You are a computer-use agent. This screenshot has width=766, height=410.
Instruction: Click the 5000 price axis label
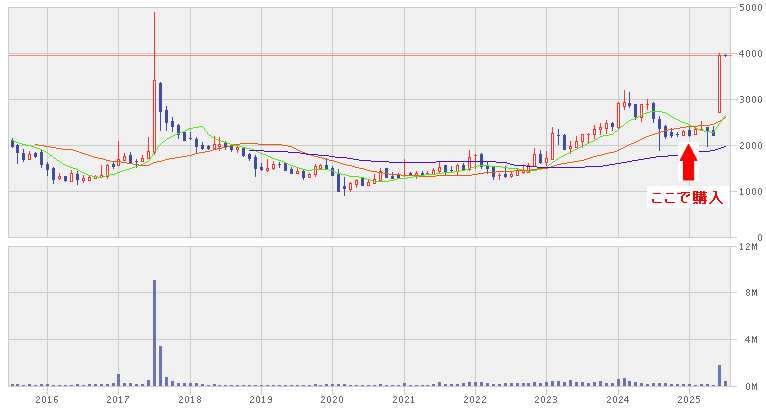tap(751, 7)
